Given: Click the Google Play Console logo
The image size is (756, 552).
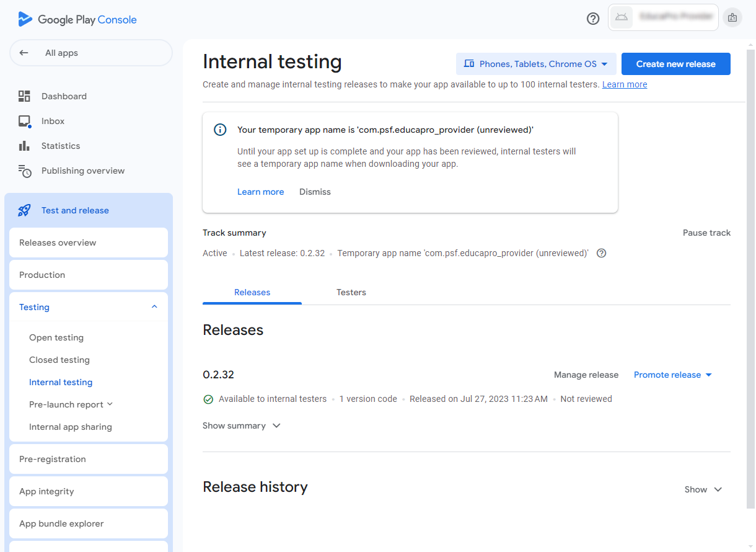Looking at the screenshot, I should click(77, 19).
